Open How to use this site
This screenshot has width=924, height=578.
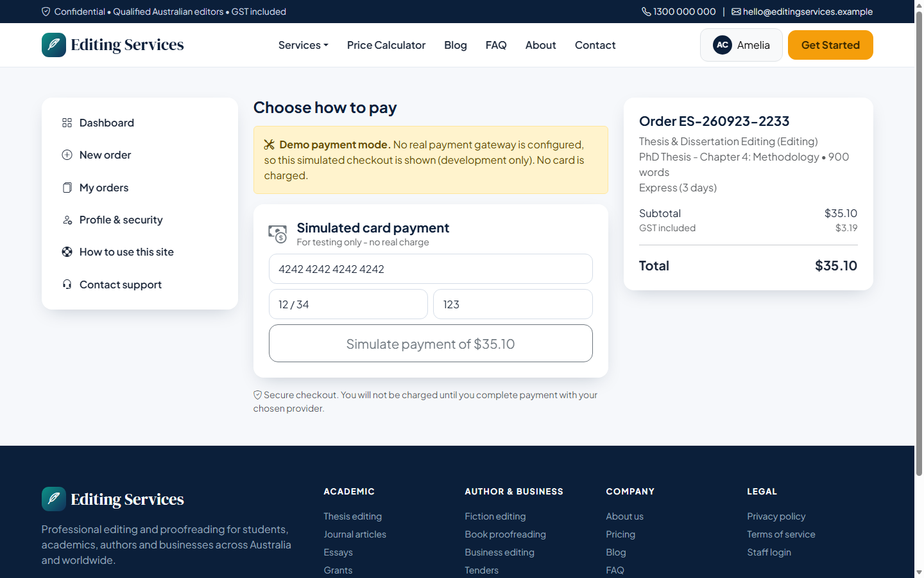(140, 252)
